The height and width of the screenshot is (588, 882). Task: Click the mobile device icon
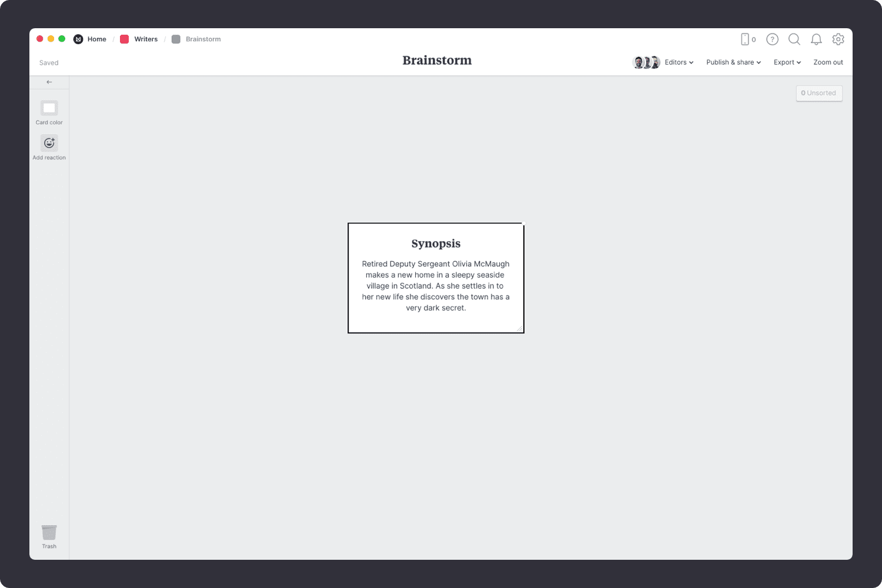pos(745,39)
